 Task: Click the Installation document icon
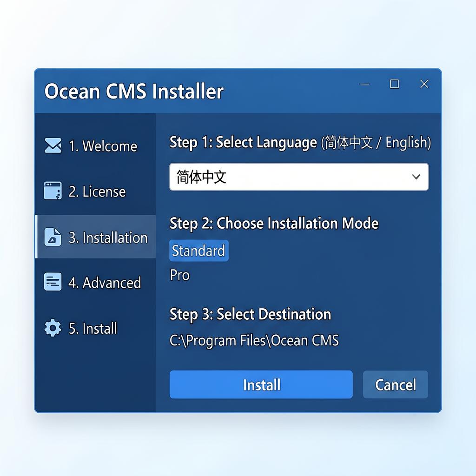click(x=53, y=237)
